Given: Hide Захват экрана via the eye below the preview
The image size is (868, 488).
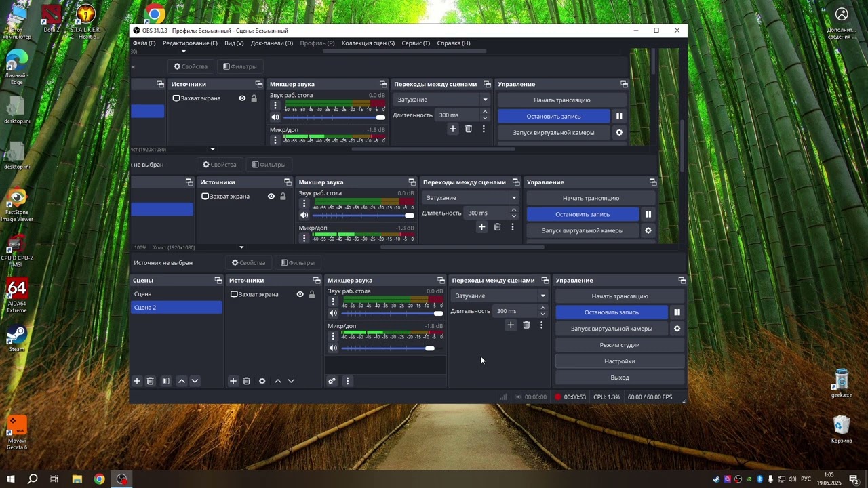Looking at the screenshot, I should coord(300,294).
